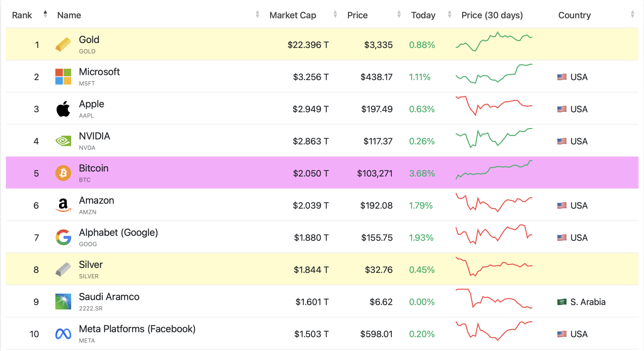Click Microsoft's 30-day price chart
This screenshot has height=351, width=644.
tap(494, 73)
